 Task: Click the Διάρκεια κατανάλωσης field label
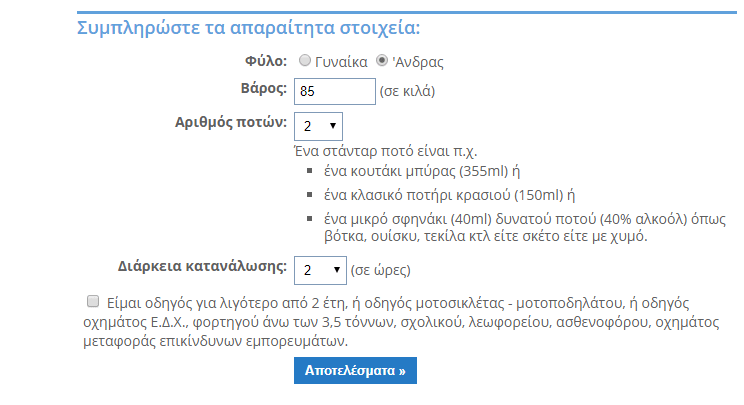pos(202,266)
